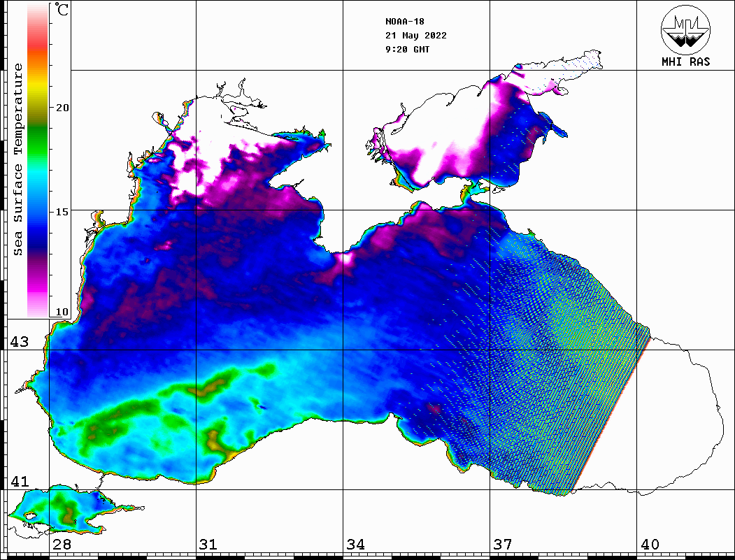
Task: Click the MHI RAS logo emblem
Action: tap(685, 29)
